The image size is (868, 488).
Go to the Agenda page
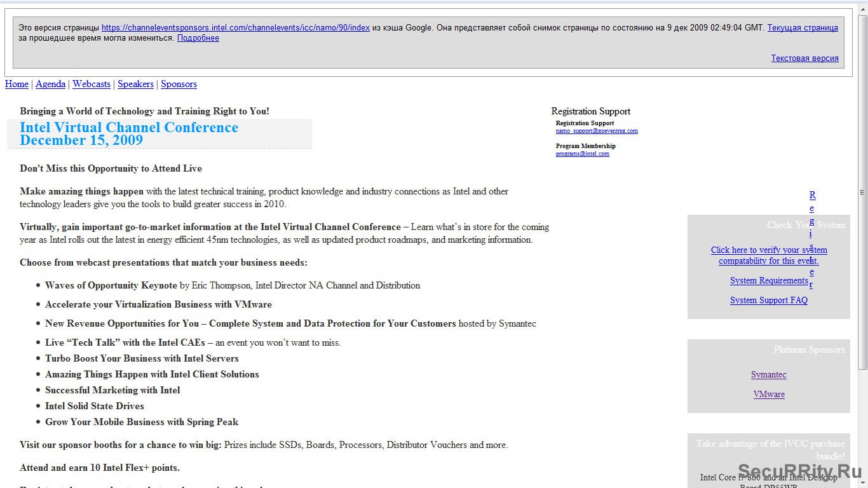50,84
